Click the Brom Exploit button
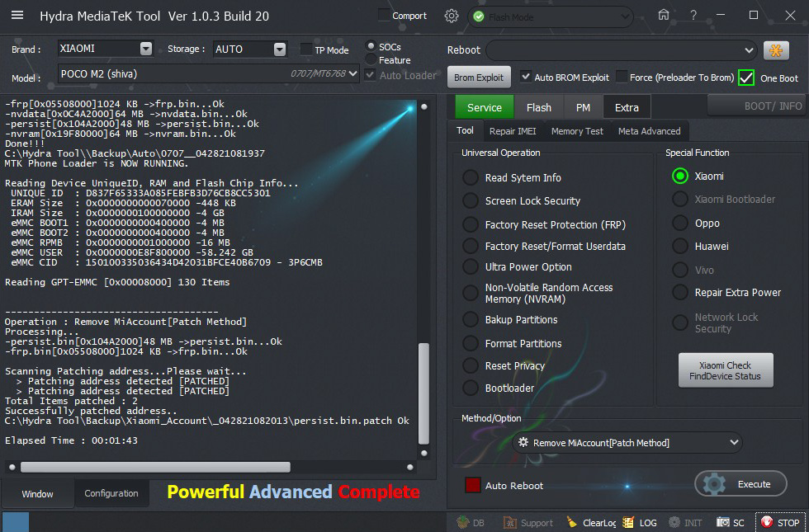Screen dimensions: 809x532 pos(478,78)
